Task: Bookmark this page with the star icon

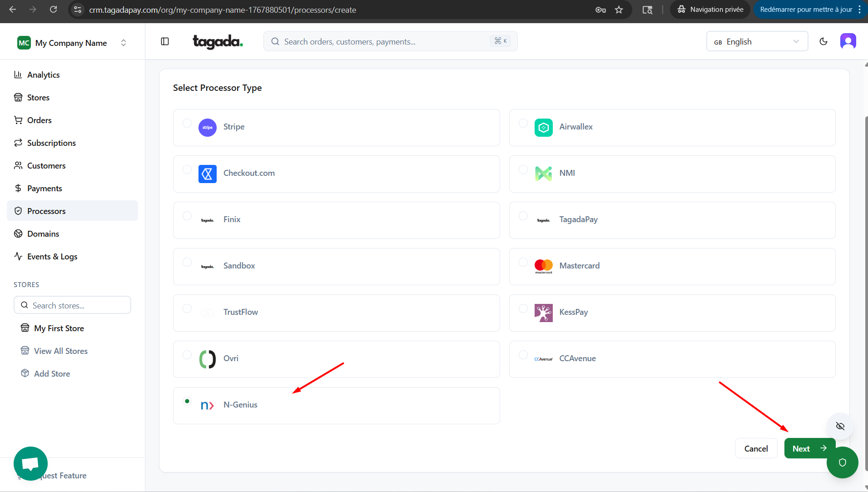Action: (x=619, y=10)
